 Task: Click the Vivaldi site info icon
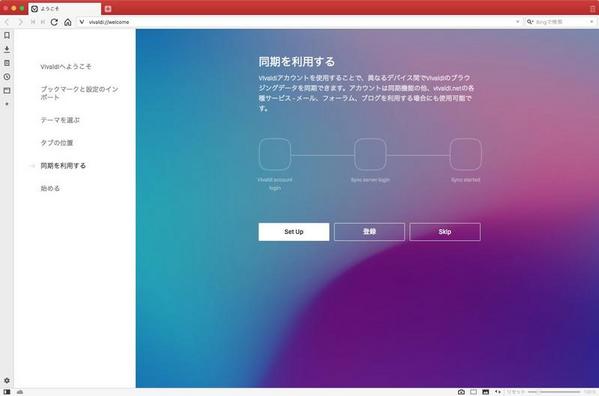tap(81, 22)
